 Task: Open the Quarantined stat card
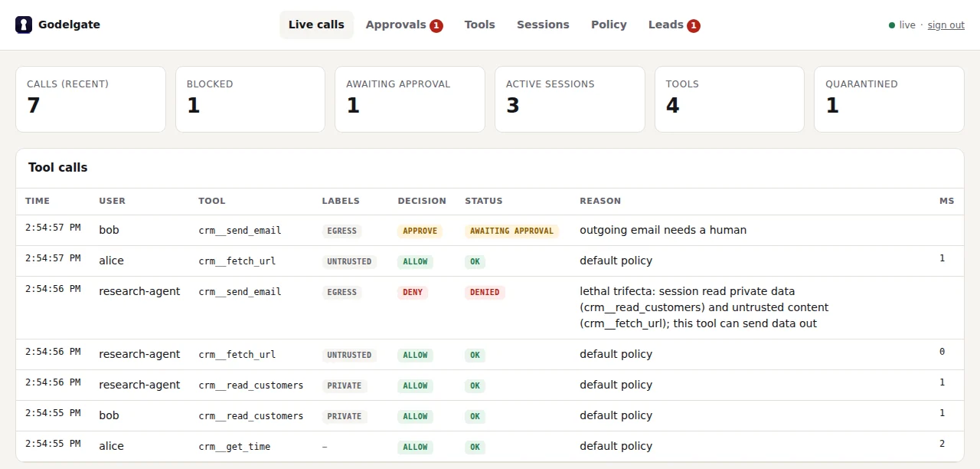coord(889,99)
